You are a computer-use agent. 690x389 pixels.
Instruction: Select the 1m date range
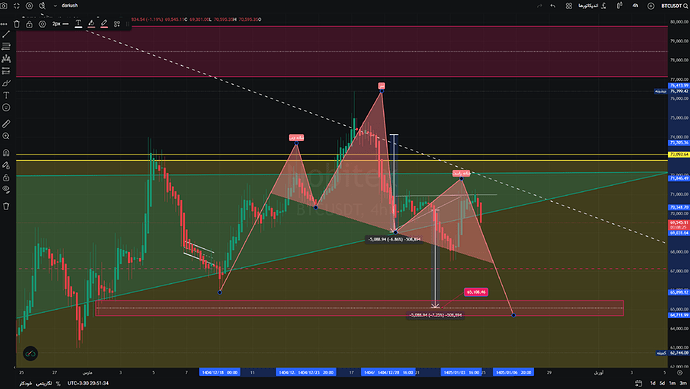tap(673, 383)
